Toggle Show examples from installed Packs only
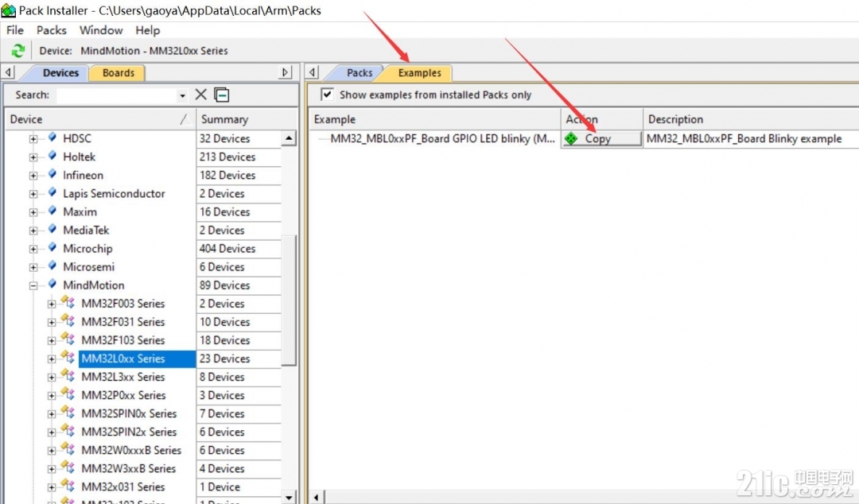The width and height of the screenshot is (859, 504). [x=327, y=95]
